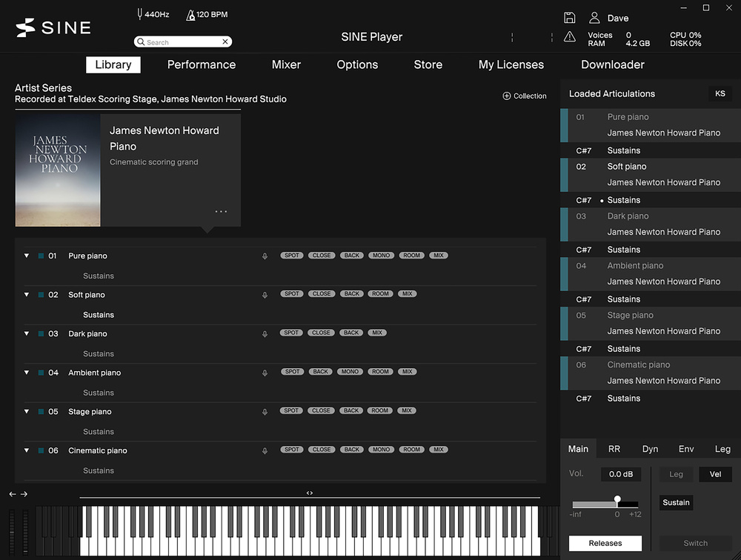Image resolution: width=741 pixels, height=560 pixels.
Task: Toggle the ROOM mic for Stage piano
Action: 380,410
